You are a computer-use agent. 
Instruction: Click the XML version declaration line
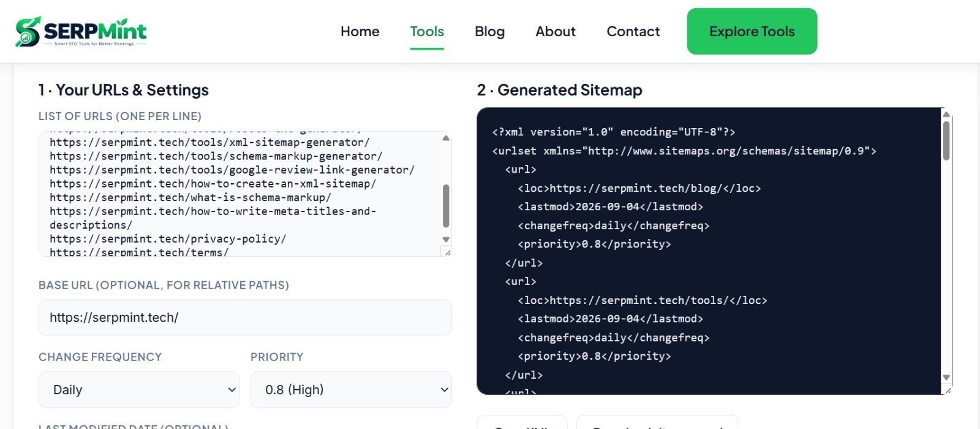tap(614, 132)
